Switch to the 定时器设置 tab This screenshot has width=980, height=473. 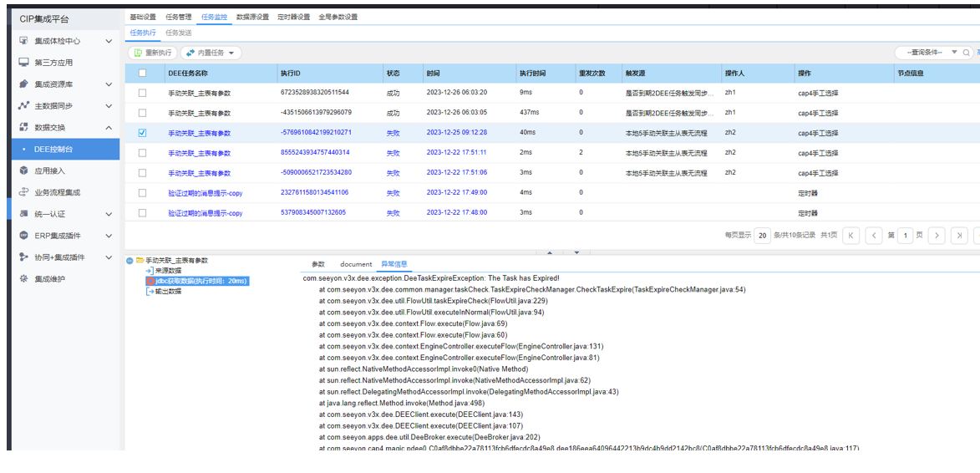point(293,17)
